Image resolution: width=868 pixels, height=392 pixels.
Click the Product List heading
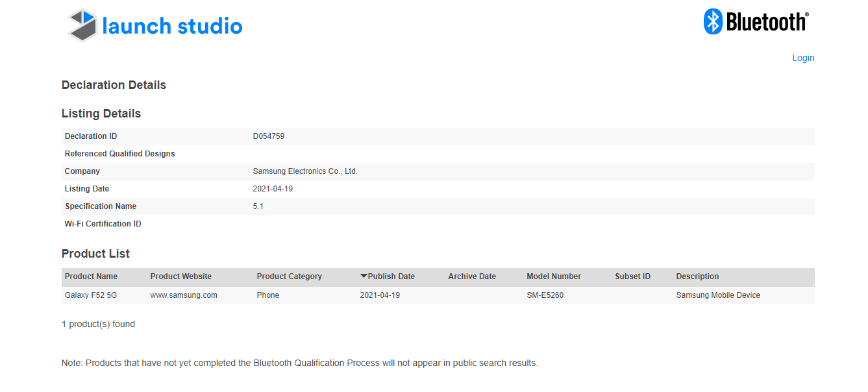pos(95,254)
